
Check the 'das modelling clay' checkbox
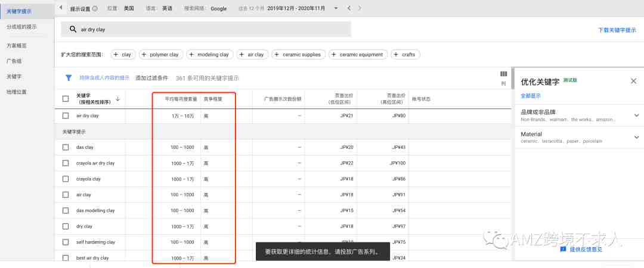click(66, 211)
